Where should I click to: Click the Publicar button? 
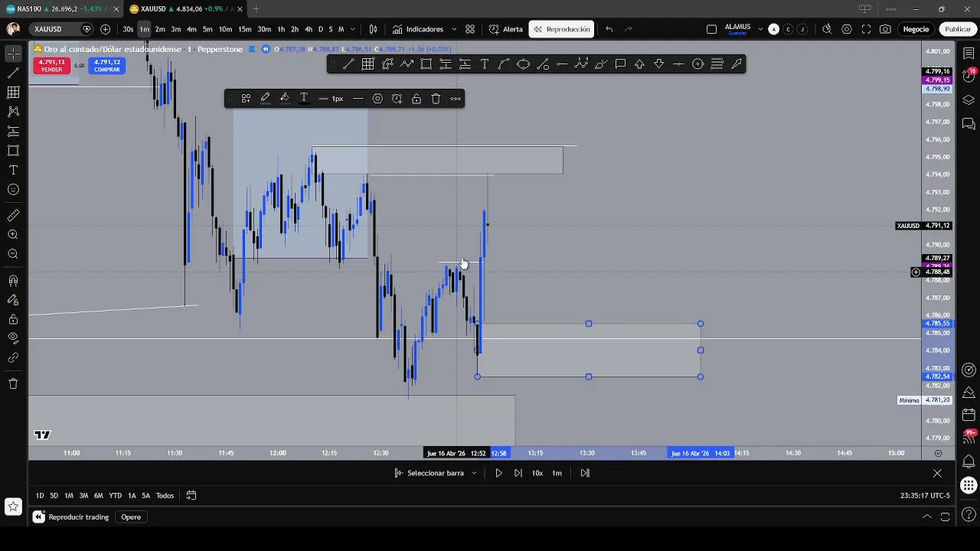point(957,29)
